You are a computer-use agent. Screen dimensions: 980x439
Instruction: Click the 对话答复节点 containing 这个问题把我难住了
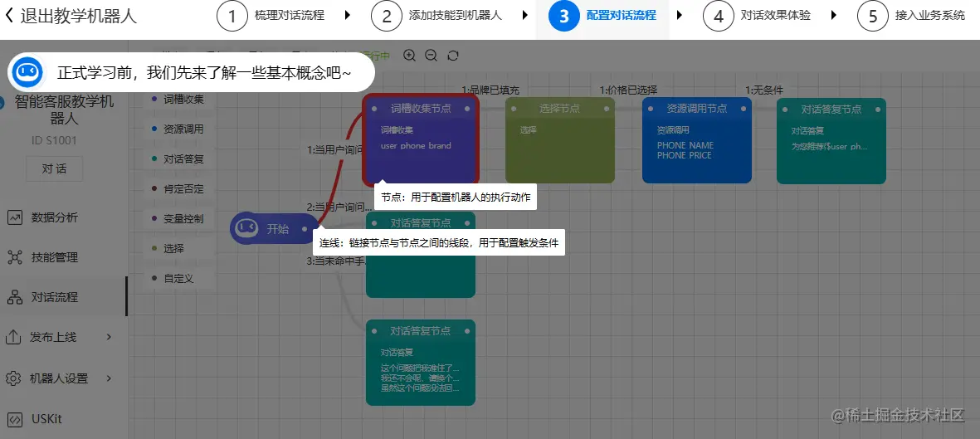[x=421, y=363]
